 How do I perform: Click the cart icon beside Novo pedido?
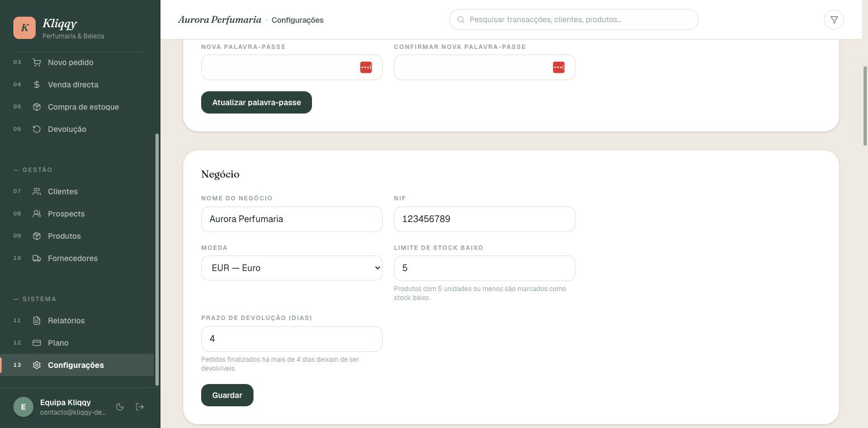37,62
